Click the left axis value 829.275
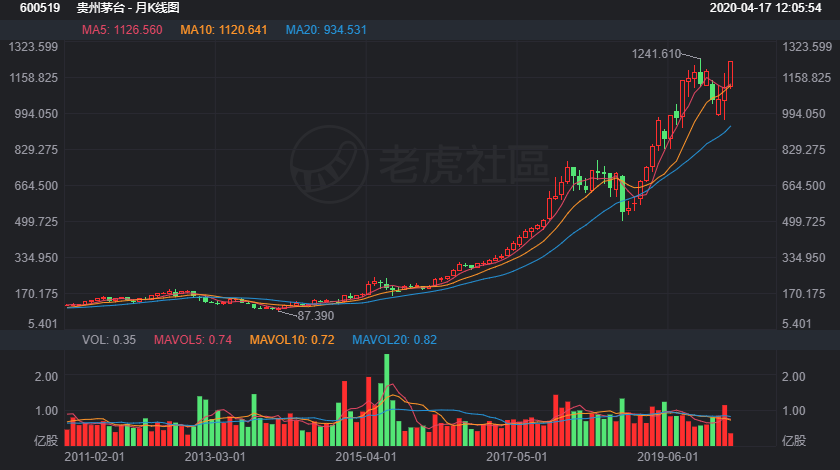Screen dimensions: 840x470 point(36,150)
